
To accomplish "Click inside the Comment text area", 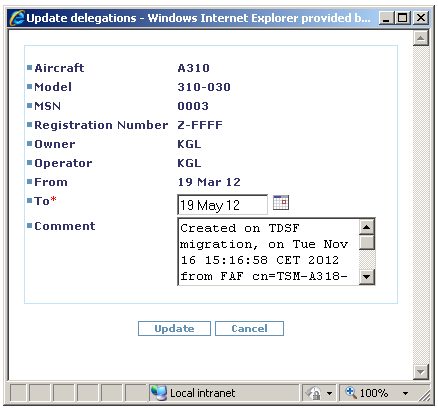I will coord(269,252).
